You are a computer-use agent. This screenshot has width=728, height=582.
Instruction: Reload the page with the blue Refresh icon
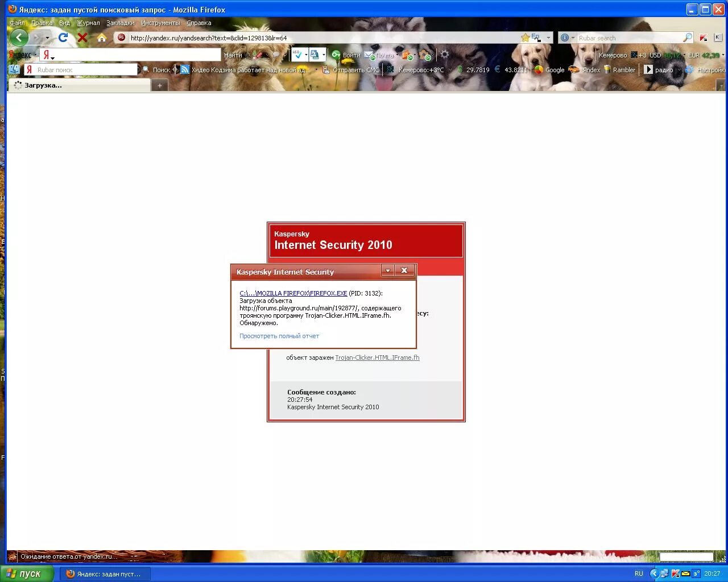(63, 38)
